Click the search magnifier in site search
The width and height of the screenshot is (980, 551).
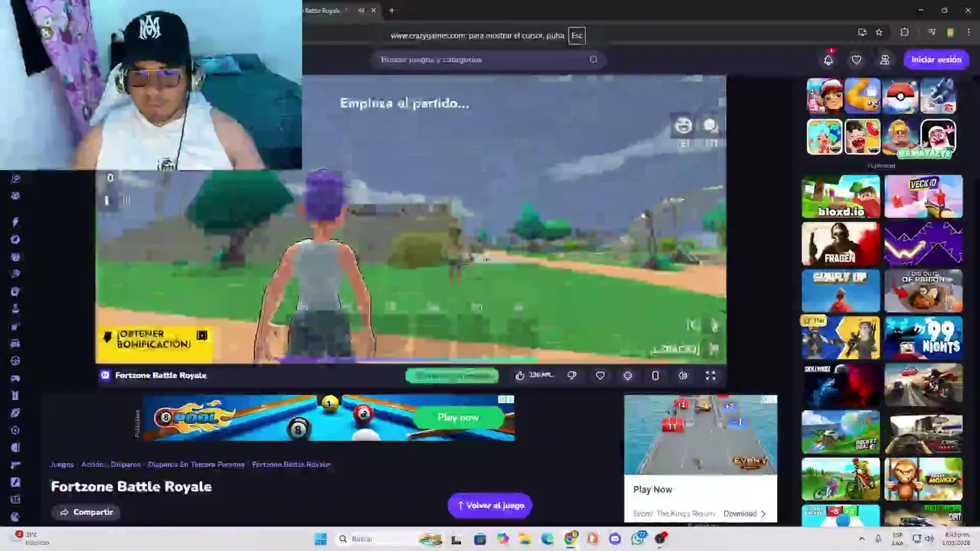593,60
